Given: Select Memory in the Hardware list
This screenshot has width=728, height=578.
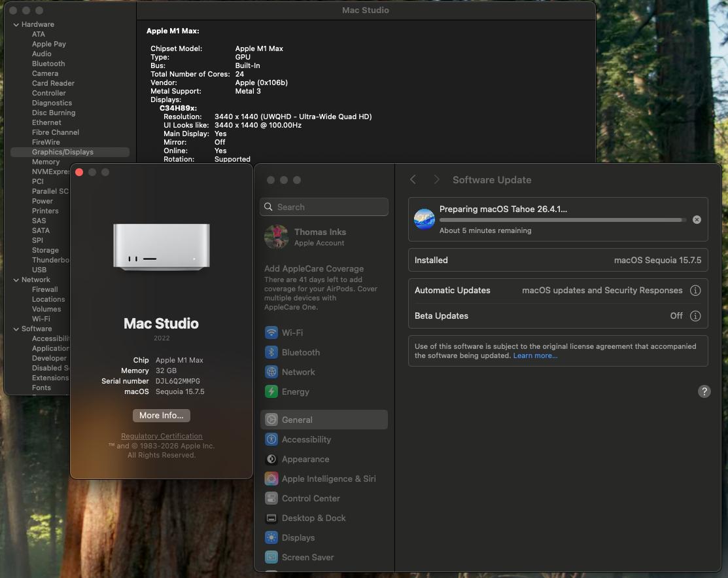Looking at the screenshot, I should click(x=46, y=162).
